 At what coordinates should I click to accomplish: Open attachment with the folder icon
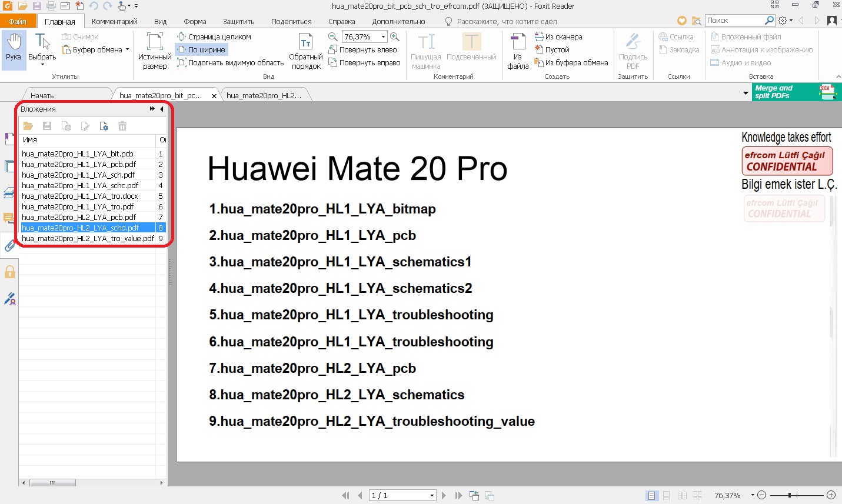coord(28,126)
